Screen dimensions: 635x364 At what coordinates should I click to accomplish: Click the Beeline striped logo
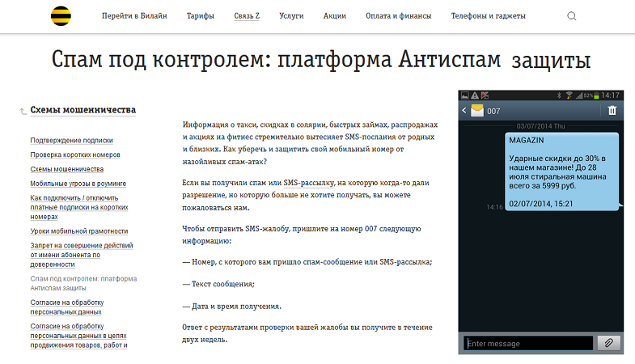point(61,16)
